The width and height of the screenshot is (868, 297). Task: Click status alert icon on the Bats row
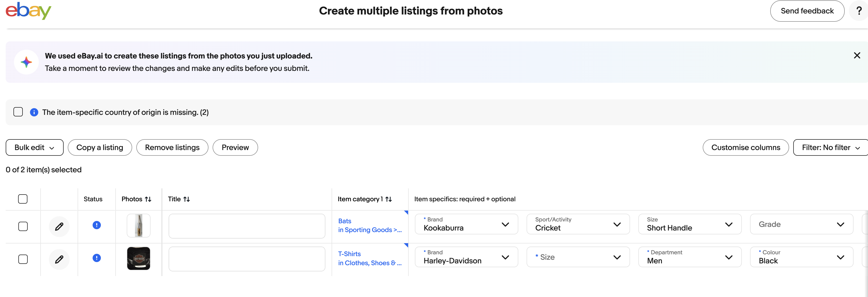click(96, 225)
